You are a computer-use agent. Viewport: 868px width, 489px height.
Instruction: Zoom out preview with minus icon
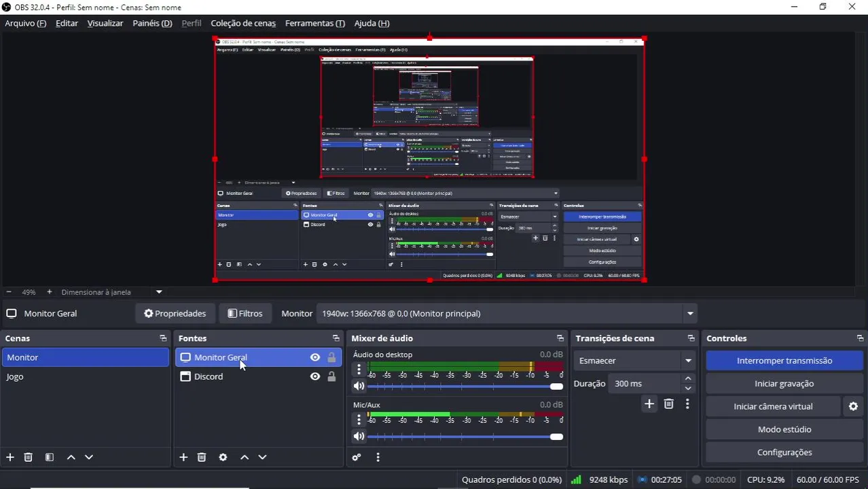pyautogui.click(x=9, y=292)
